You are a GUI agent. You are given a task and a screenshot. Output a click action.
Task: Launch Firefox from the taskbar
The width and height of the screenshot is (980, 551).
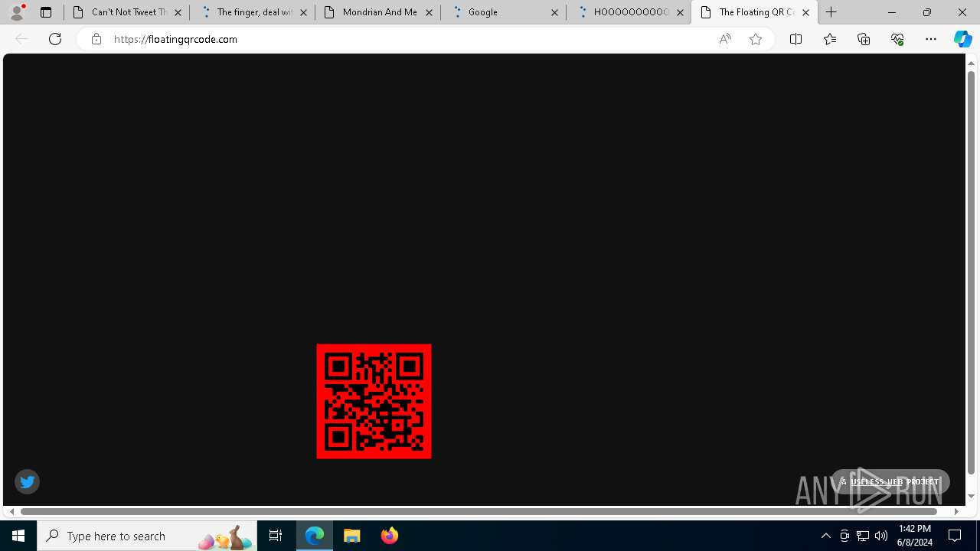[389, 536]
